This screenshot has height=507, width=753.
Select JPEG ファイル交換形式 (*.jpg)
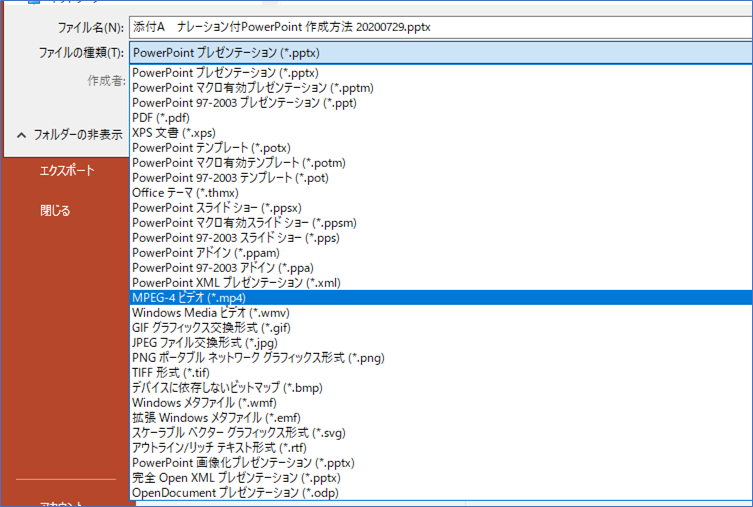coord(441,343)
